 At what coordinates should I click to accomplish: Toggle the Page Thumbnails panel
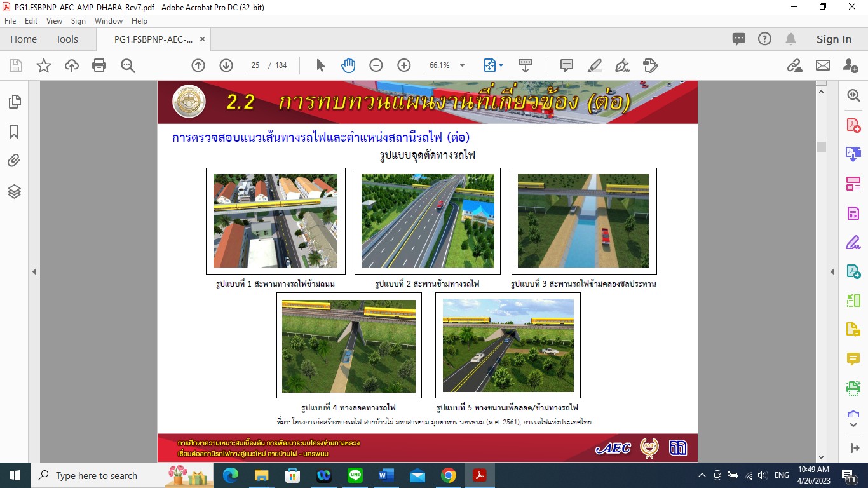[14, 102]
